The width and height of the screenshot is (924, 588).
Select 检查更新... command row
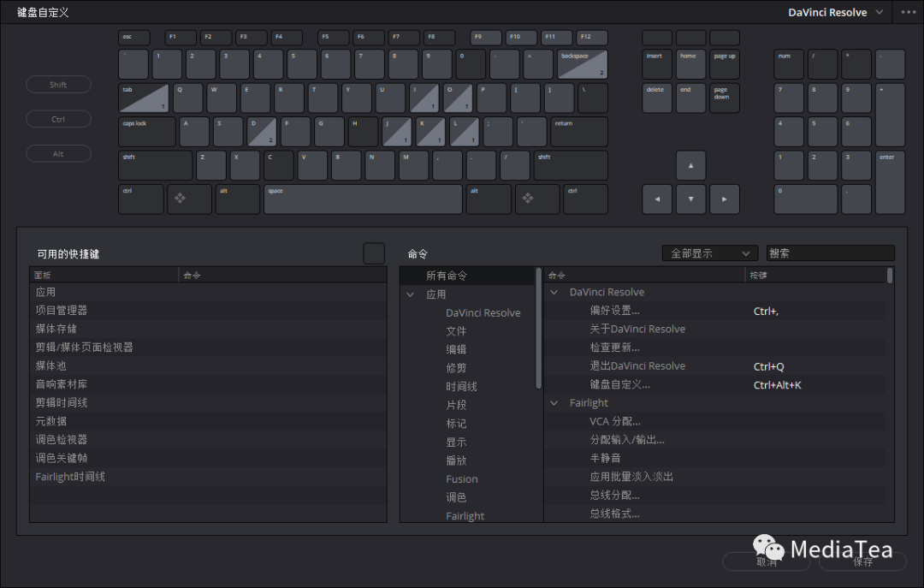click(714, 347)
